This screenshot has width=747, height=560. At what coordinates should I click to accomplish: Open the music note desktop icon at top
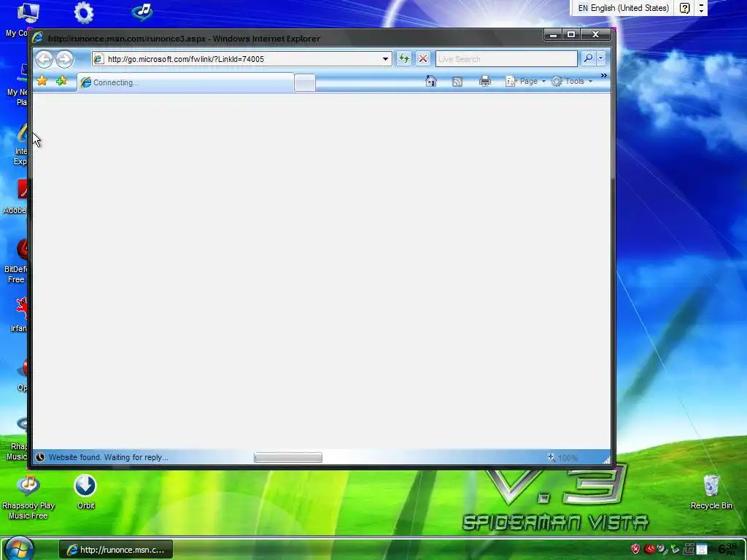pos(142,12)
